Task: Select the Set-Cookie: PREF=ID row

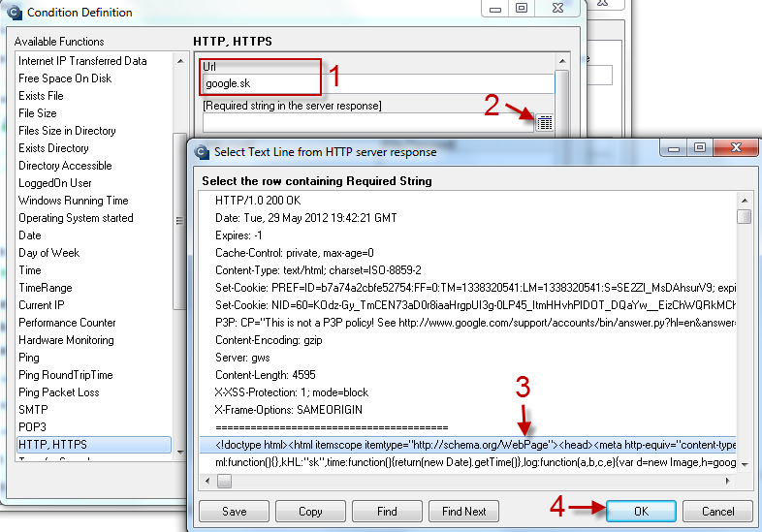Action: pos(467,288)
